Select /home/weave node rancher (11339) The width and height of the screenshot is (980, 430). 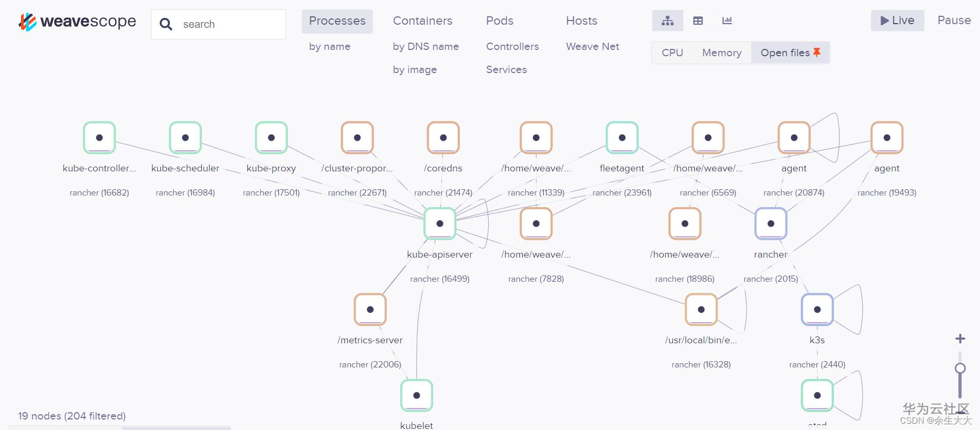point(536,138)
